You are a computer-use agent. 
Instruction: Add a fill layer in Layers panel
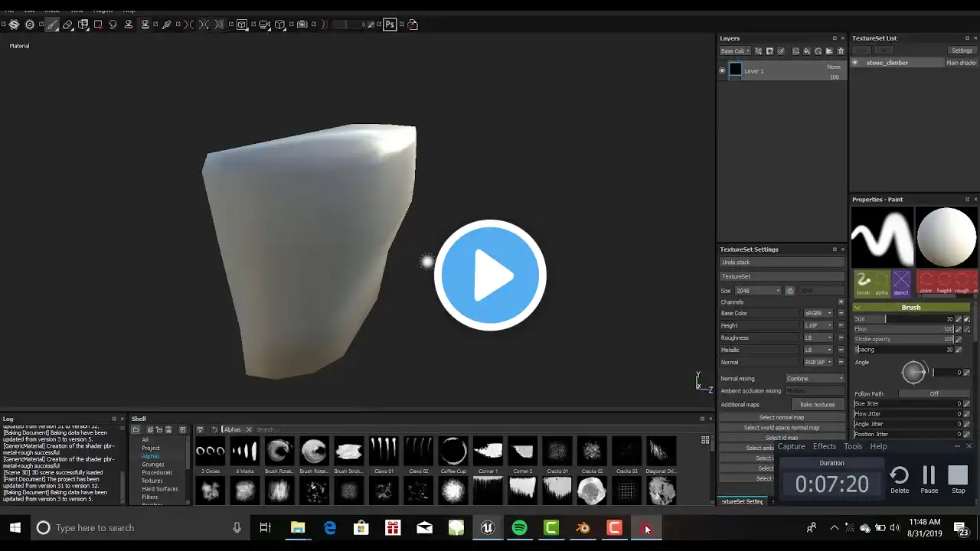807,51
